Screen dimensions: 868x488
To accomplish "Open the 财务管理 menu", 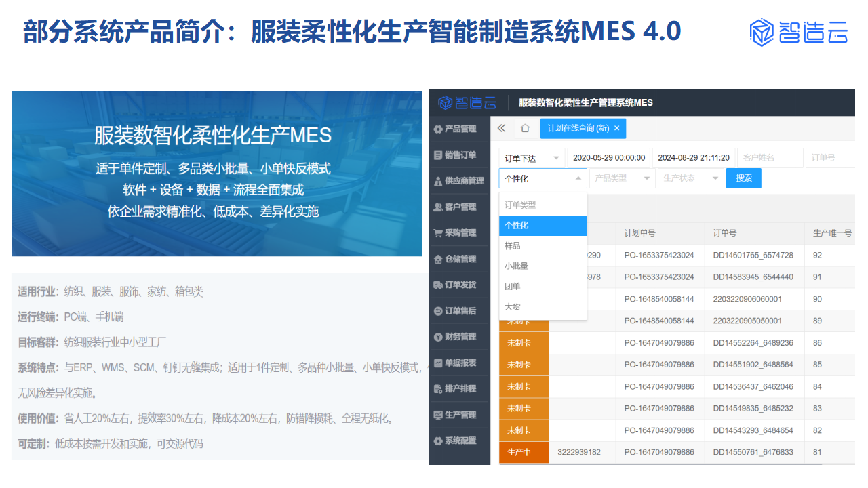I will [458, 337].
